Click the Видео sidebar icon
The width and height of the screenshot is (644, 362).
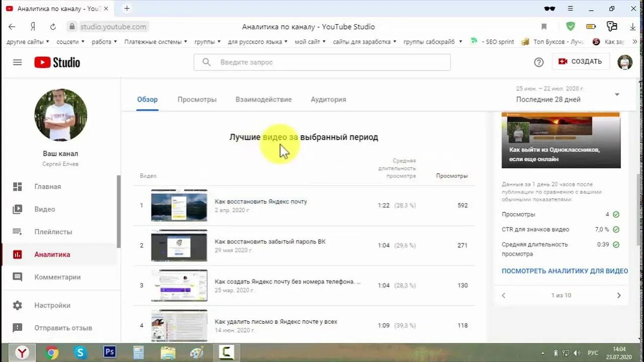[18, 209]
